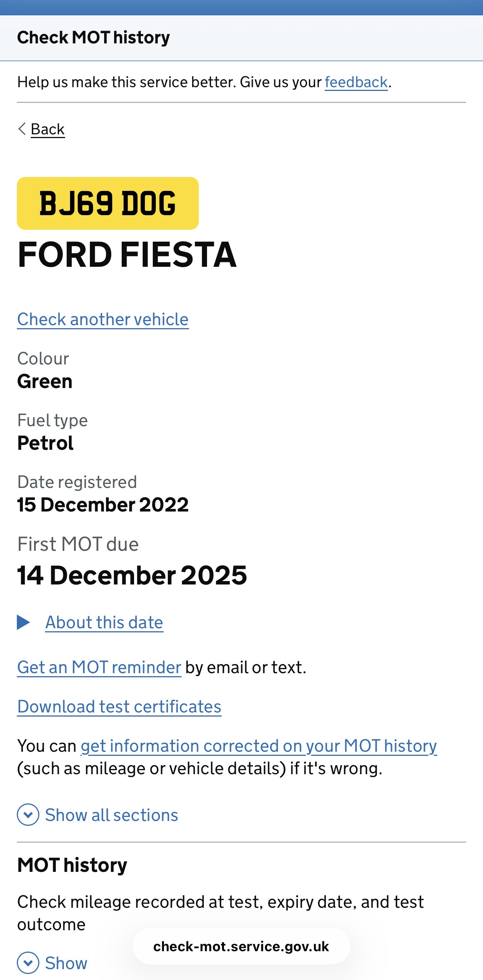The width and height of the screenshot is (483, 980).
Task: Open the get information corrected link
Action: [258, 746]
